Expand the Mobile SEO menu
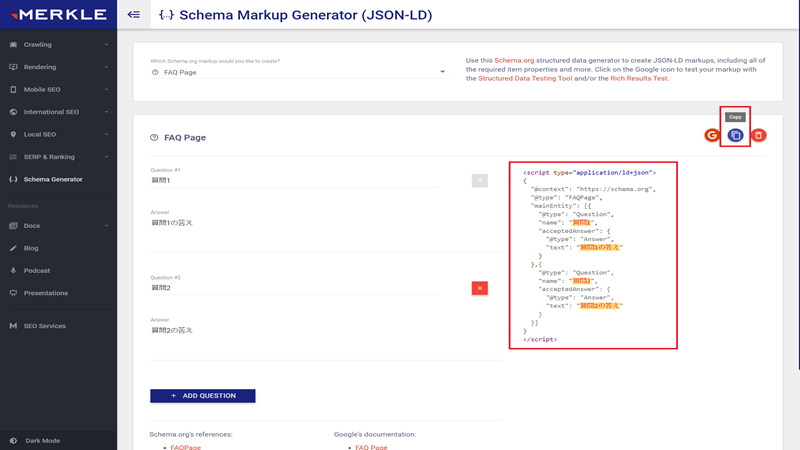The width and height of the screenshot is (800, 450). 106,89
